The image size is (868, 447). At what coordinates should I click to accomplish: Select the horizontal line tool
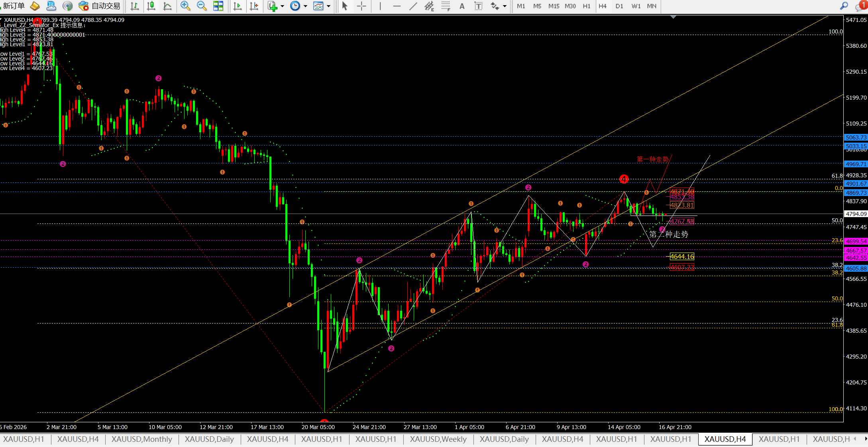pyautogui.click(x=397, y=6)
